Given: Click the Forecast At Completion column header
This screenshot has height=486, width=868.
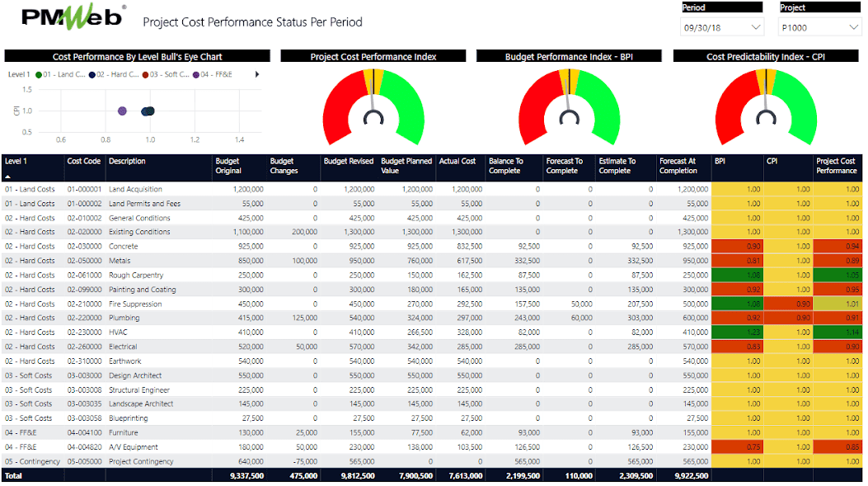Looking at the screenshot, I should coord(678,166).
